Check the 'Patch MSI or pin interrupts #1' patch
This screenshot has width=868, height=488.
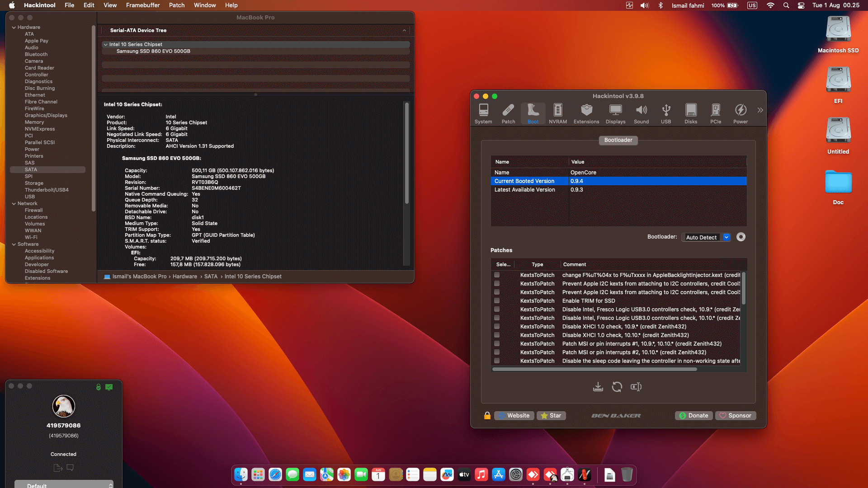pos(497,343)
